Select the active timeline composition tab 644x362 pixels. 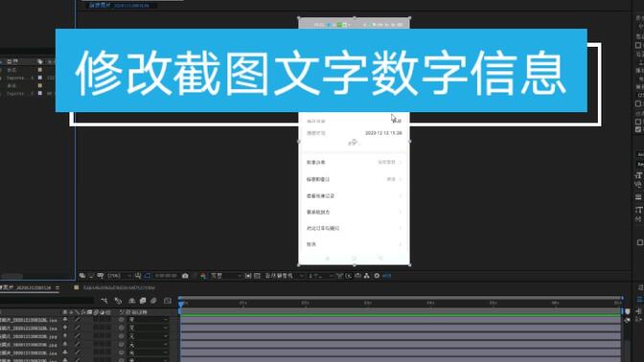click(x=26, y=287)
